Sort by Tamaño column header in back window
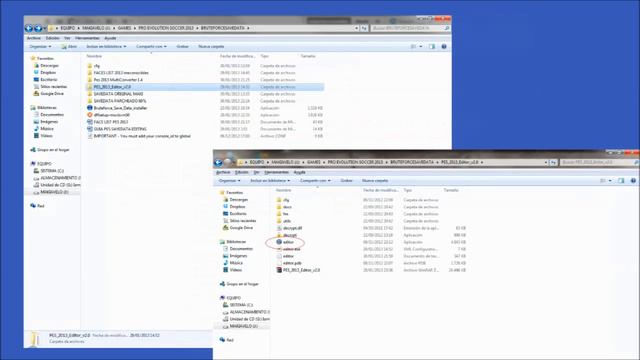Image resolution: width=640 pixels, height=360 pixels. 309,56
